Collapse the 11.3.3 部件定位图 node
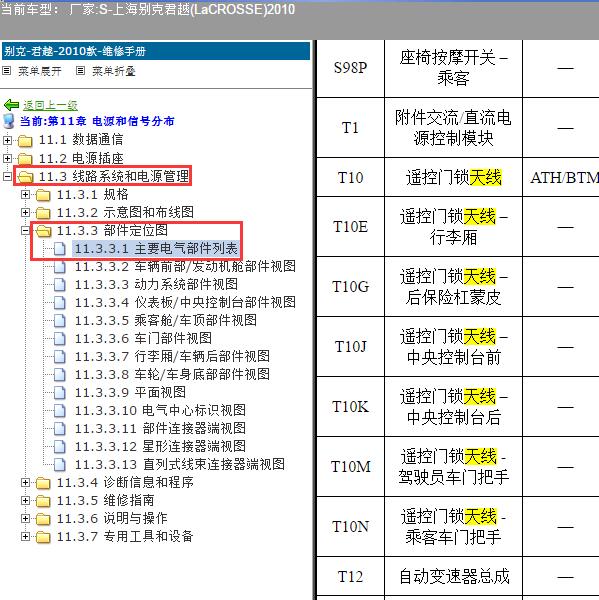The width and height of the screenshot is (599, 600). (25, 230)
